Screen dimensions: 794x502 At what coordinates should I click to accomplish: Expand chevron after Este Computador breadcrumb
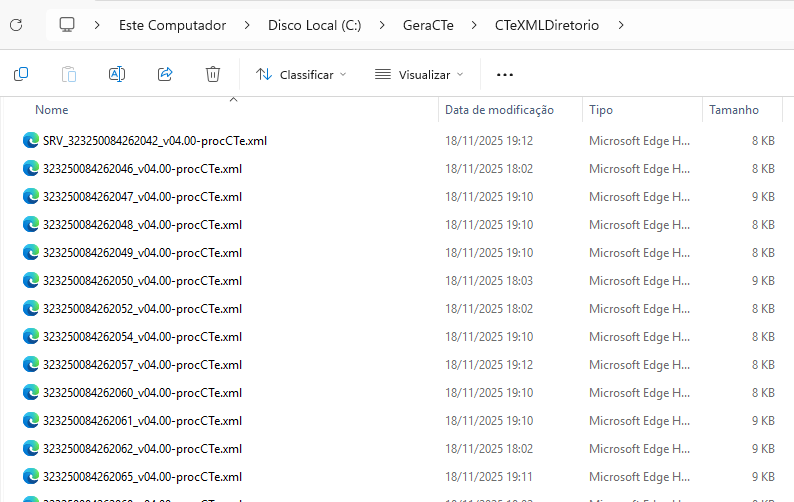click(247, 25)
